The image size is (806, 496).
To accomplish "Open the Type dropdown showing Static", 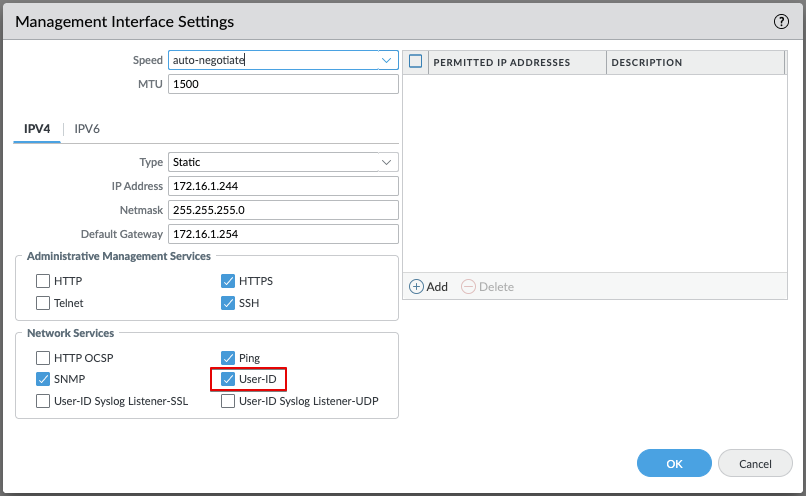I will (387, 162).
